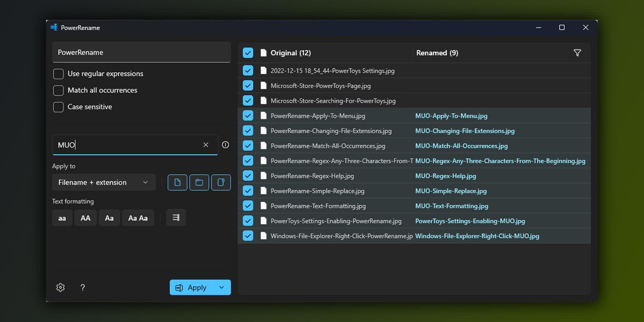
Task: Enable the enumerate items icon button
Action: click(x=176, y=218)
